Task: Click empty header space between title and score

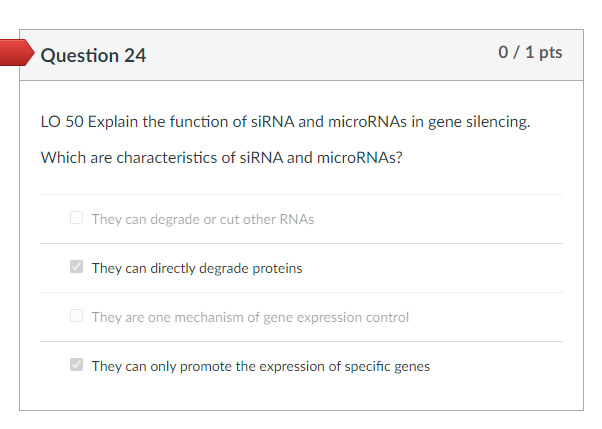Action: click(320, 55)
